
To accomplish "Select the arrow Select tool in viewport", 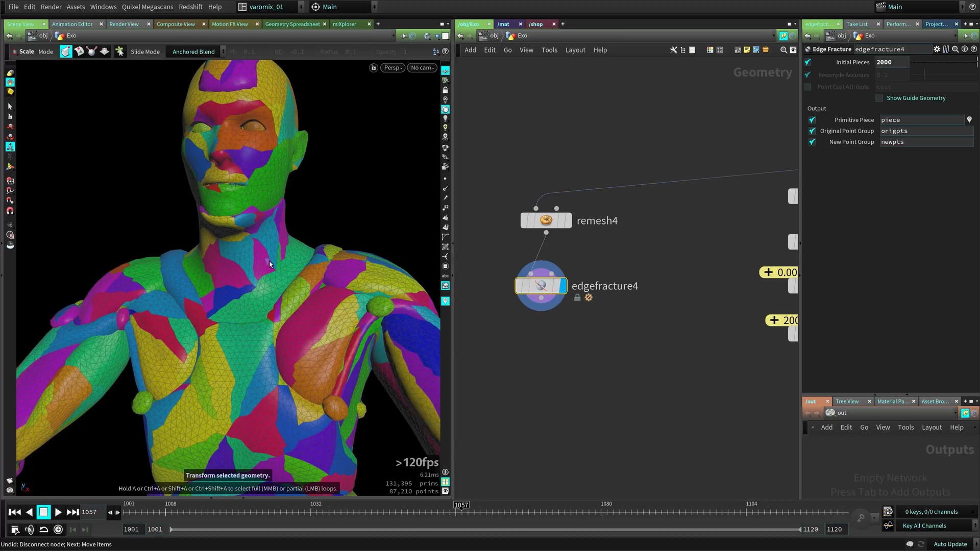I will [x=10, y=107].
